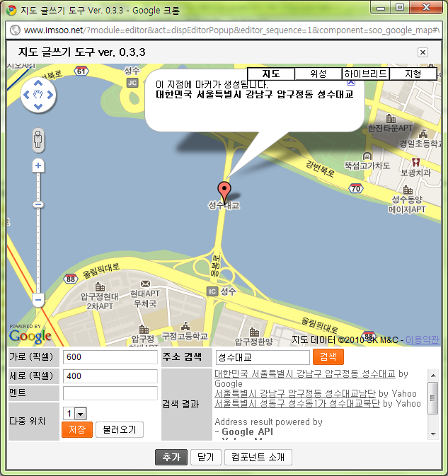The height and width of the screenshot is (476, 448).
Task: Click the 한진타운APT building icon
Action: coord(391,118)
